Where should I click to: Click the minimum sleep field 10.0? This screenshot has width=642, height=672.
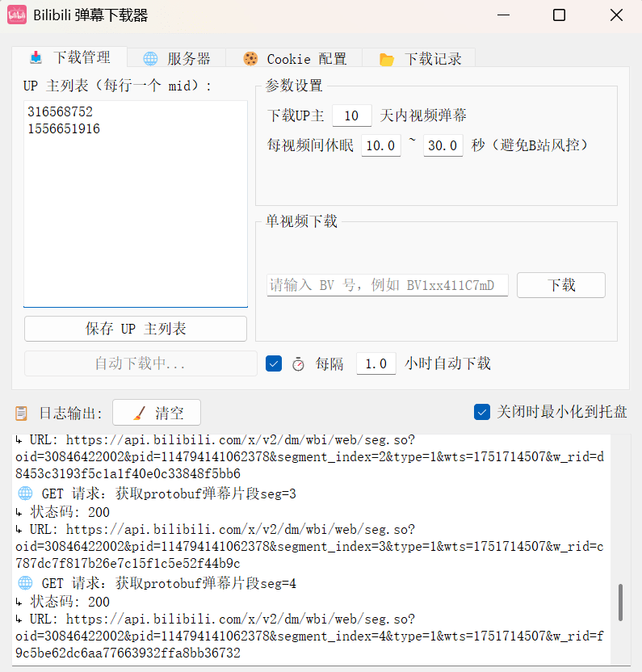pos(380,146)
